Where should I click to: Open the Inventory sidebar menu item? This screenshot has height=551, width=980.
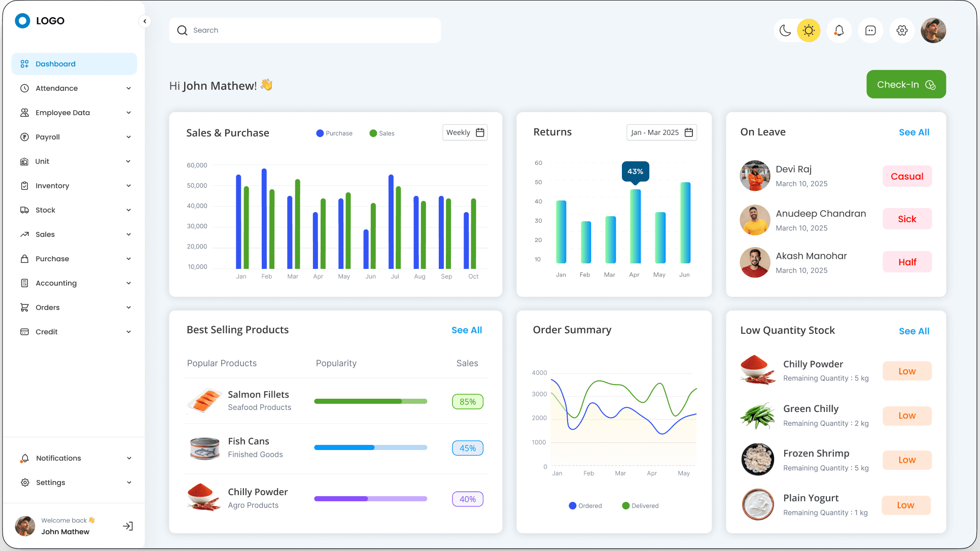click(52, 186)
